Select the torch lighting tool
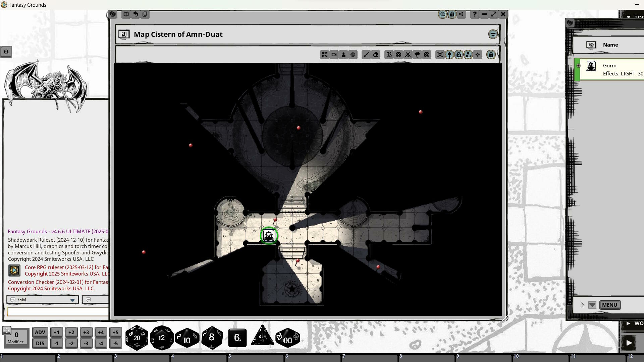Viewport: 644px width, 362px height. (x=449, y=55)
